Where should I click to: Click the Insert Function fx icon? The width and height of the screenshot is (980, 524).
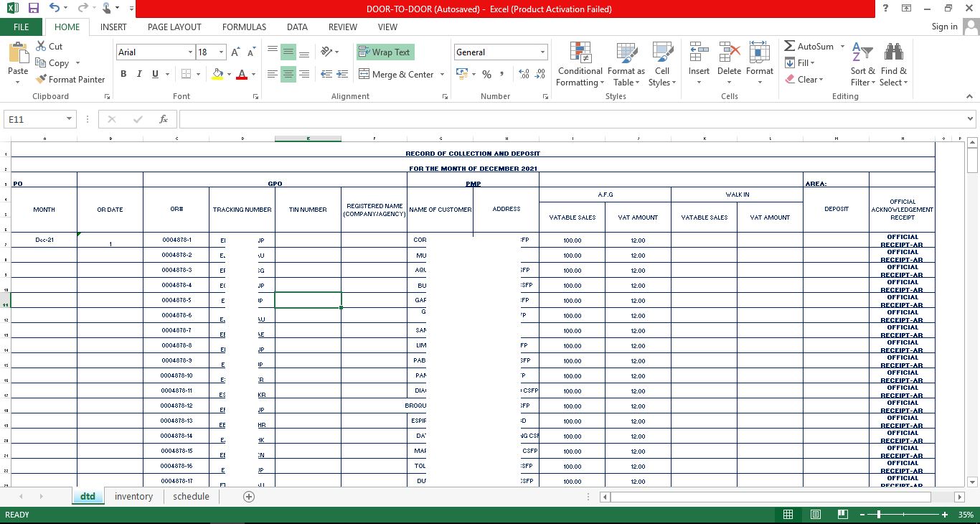(164, 119)
